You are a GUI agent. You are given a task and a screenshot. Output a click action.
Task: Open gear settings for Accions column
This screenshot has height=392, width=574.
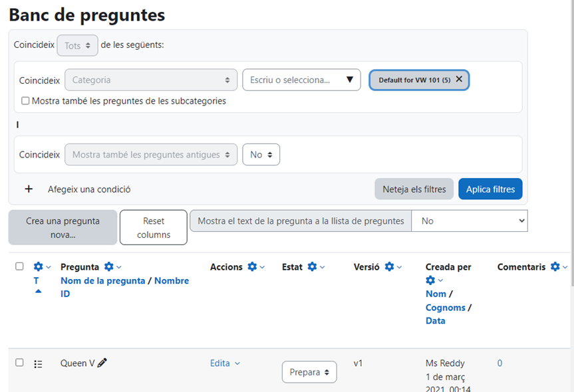pos(252,267)
